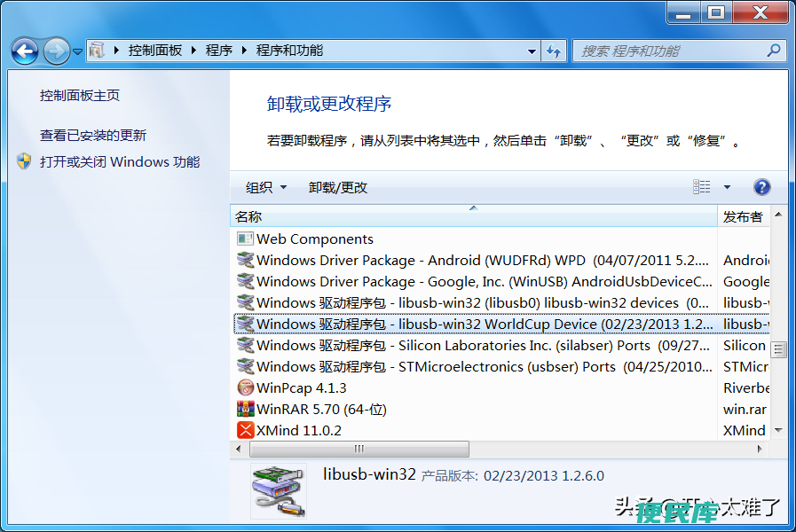
Task: Open recent pages dropdown beside forward arrow
Action: tap(78, 51)
